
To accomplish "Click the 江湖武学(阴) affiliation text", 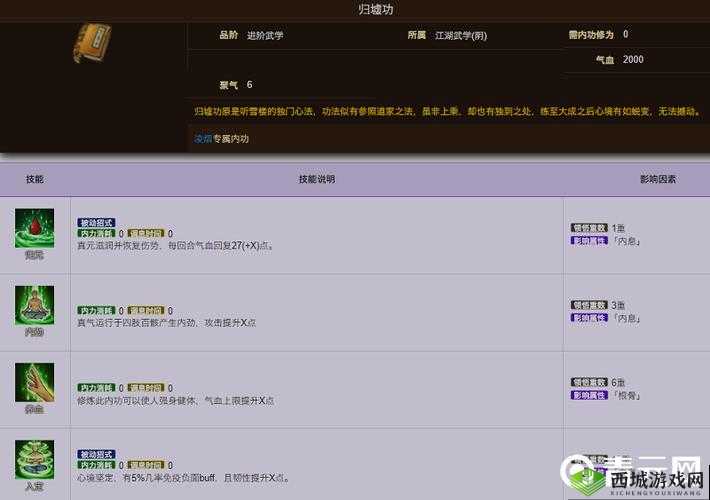I will coord(460,35).
